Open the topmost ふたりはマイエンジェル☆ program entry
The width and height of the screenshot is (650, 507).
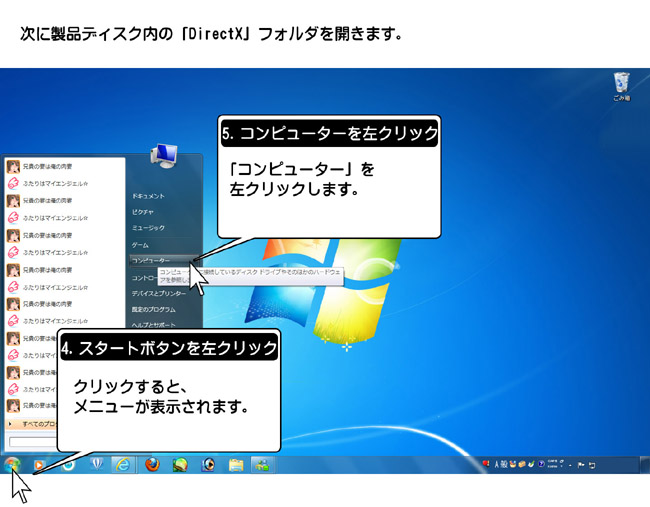65,183
